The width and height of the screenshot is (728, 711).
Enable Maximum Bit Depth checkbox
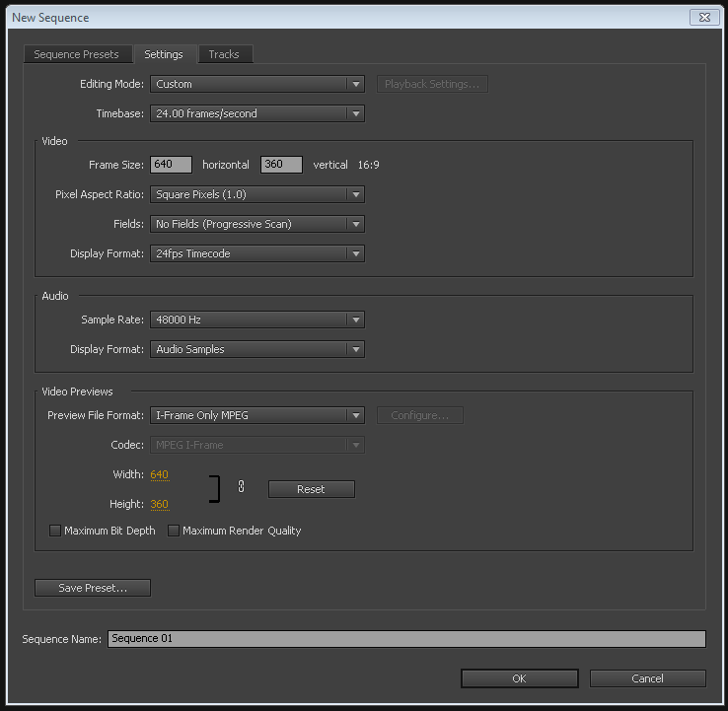point(55,531)
